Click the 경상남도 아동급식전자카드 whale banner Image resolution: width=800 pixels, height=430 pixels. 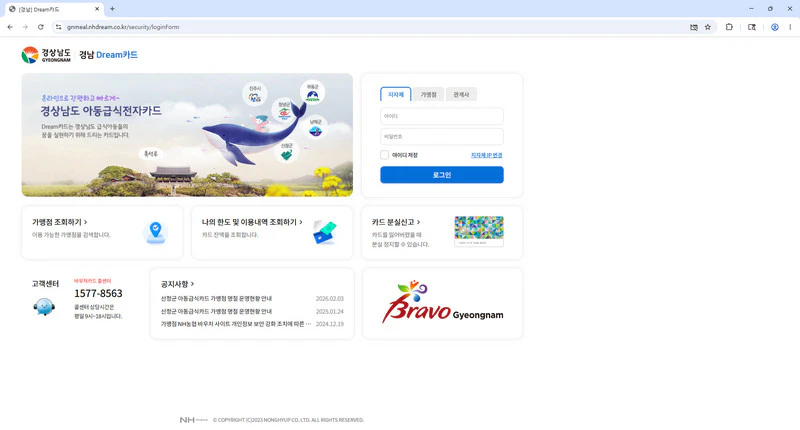pos(187,135)
